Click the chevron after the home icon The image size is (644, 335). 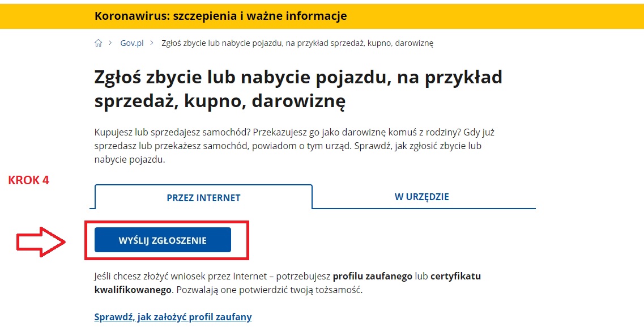pos(109,43)
